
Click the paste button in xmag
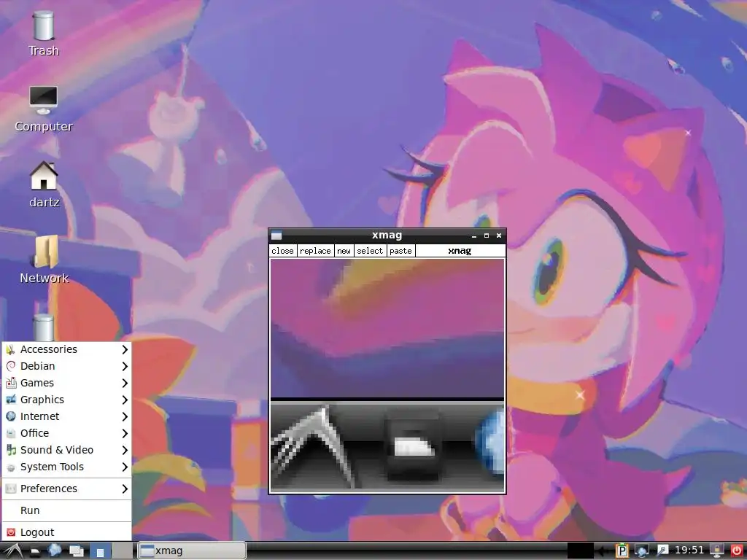pyautogui.click(x=400, y=251)
